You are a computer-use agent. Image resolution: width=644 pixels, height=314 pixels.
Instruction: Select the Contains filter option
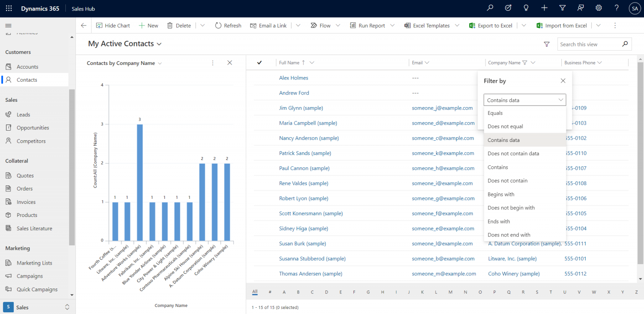pos(525,167)
